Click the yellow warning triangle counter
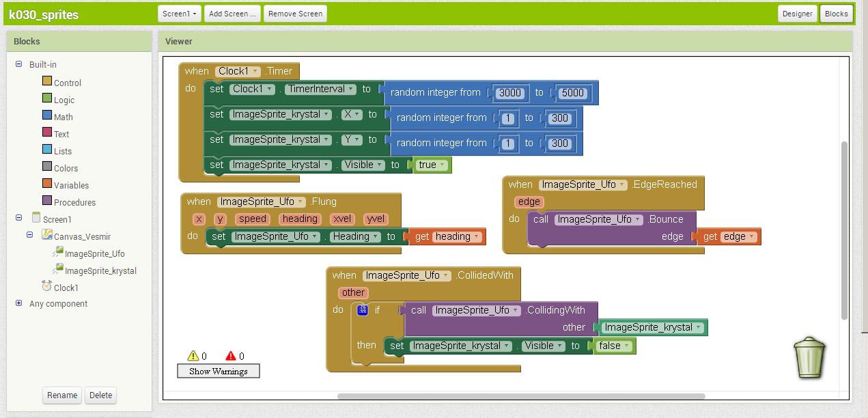Image resolution: width=868 pixels, height=418 pixels. pos(193,356)
